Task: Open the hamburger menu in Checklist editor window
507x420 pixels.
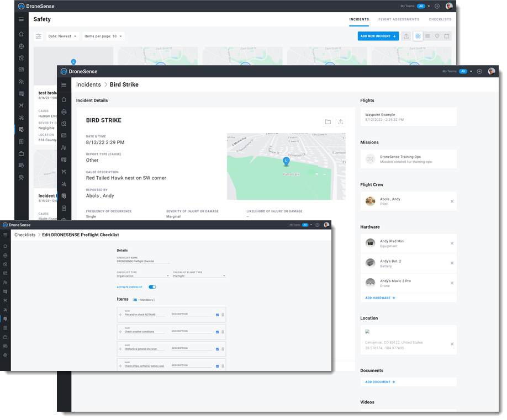Action: (5, 235)
